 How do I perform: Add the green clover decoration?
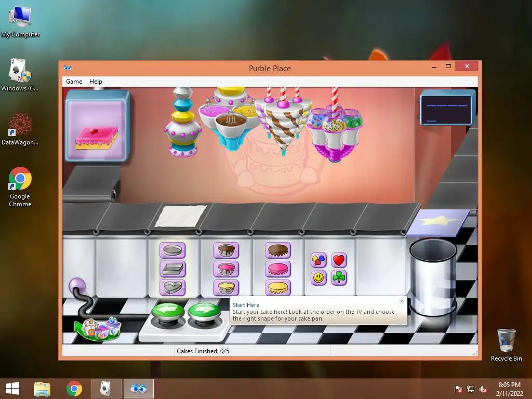[339, 278]
